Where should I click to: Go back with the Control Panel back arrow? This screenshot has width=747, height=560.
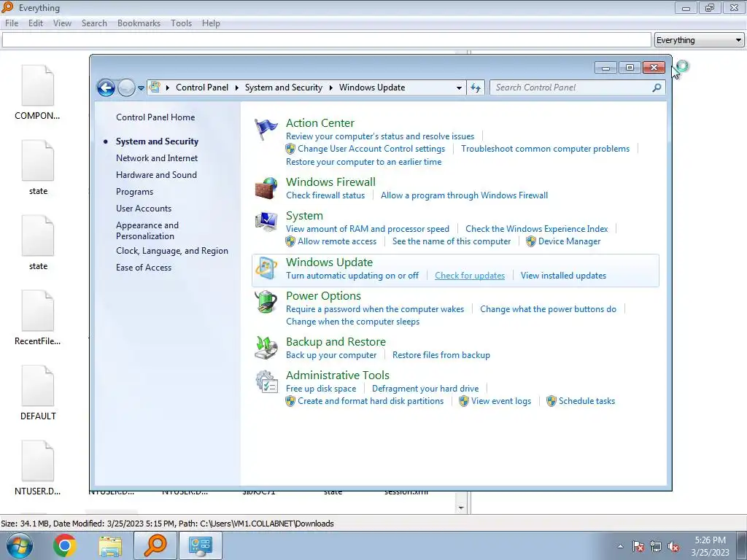pyautogui.click(x=106, y=87)
